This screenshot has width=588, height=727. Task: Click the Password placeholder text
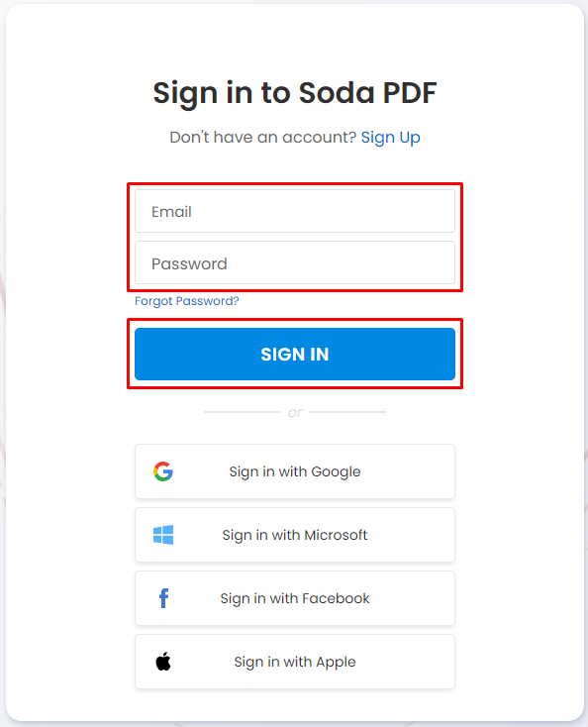coord(189,263)
